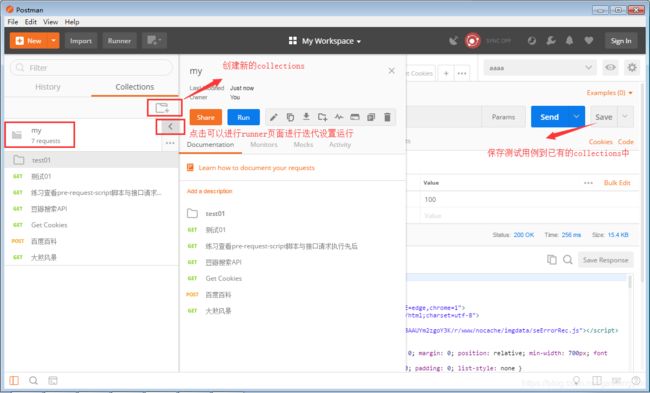Open the Save button dropdown arrow

pyautogui.click(x=625, y=116)
